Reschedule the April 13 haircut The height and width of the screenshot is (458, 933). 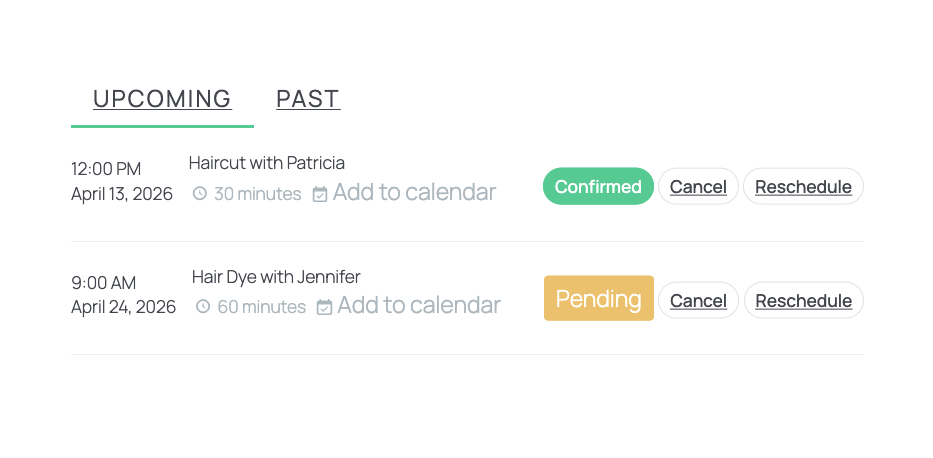click(x=803, y=187)
